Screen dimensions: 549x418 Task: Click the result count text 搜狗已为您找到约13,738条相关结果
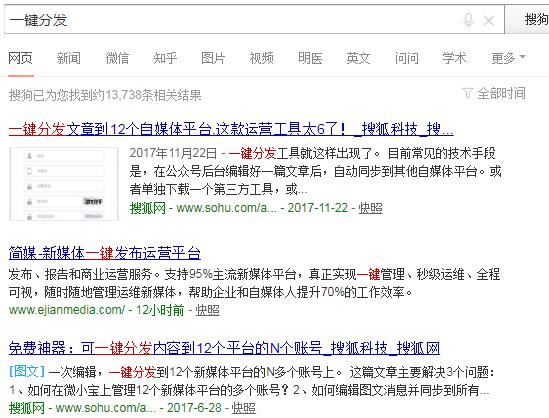[x=105, y=95]
